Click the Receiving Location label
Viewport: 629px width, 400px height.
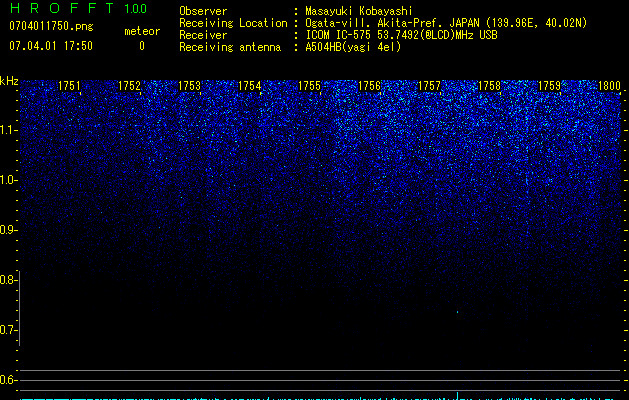[x=233, y=23]
